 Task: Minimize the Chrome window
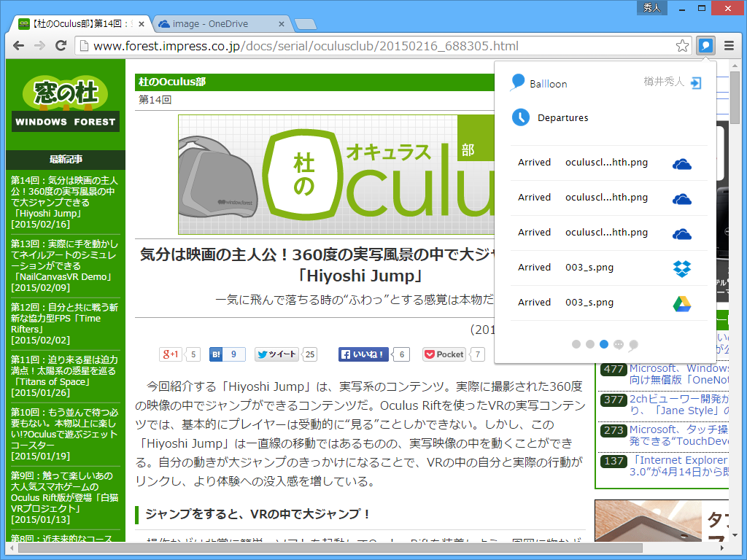(x=682, y=8)
